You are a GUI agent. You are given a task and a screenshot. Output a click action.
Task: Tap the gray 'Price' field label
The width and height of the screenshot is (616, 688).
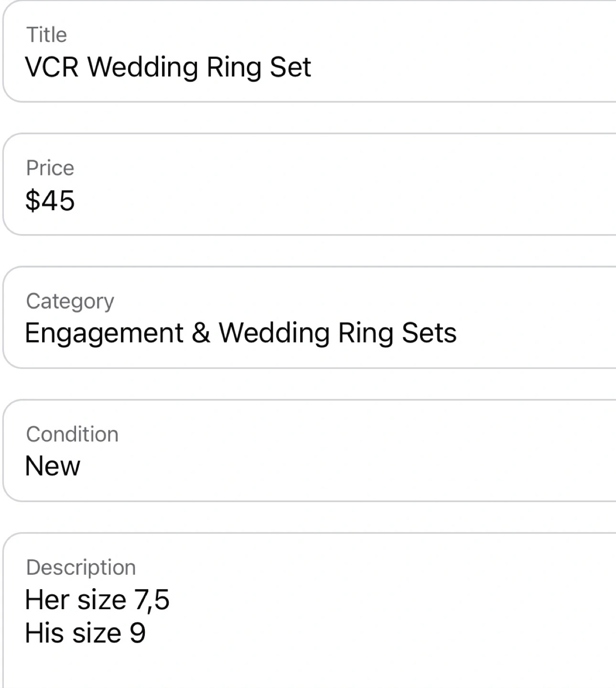[50, 168]
